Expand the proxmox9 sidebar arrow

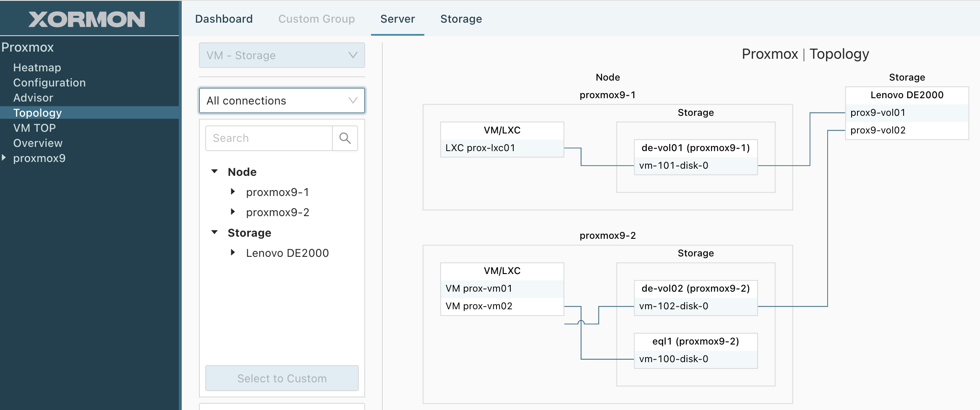point(4,158)
